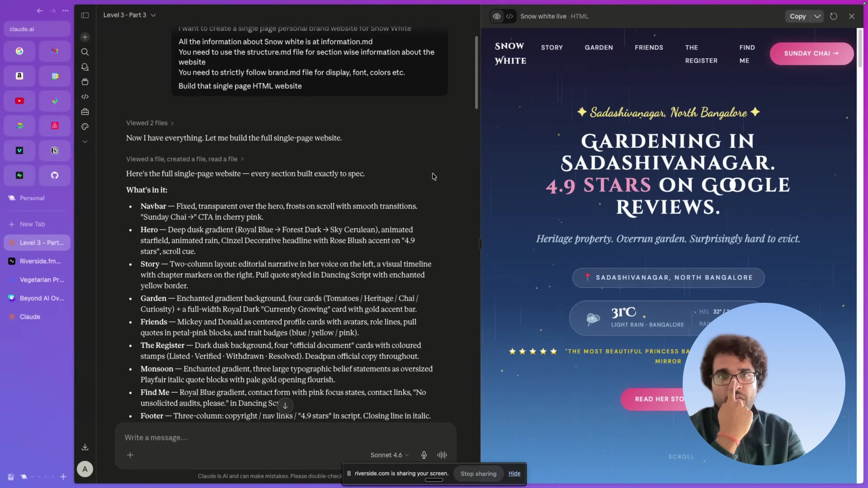
Task: Click microphone dictation icon
Action: coord(424,455)
